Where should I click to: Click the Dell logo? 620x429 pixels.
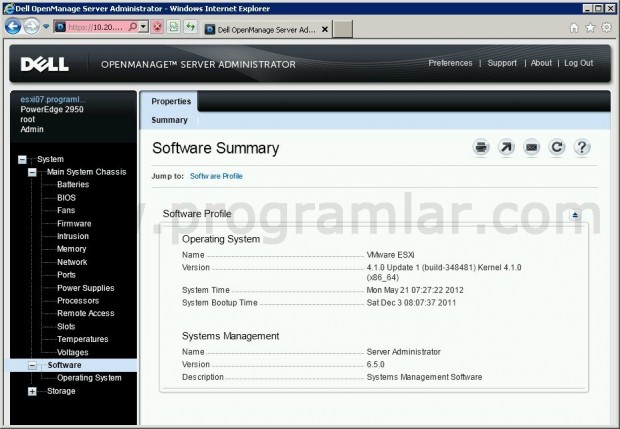45,64
